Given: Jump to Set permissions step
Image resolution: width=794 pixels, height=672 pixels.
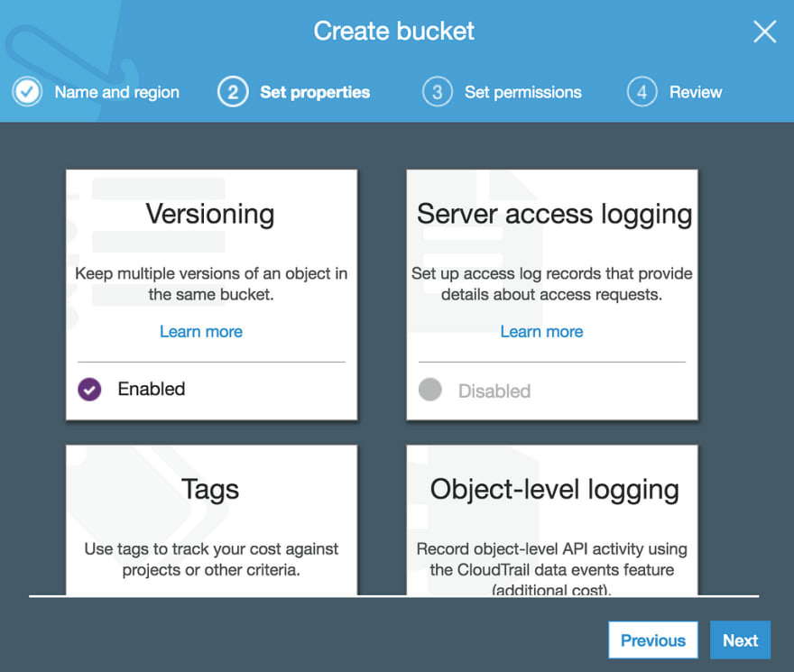Looking at the screenshot, I should click(523, 92).
